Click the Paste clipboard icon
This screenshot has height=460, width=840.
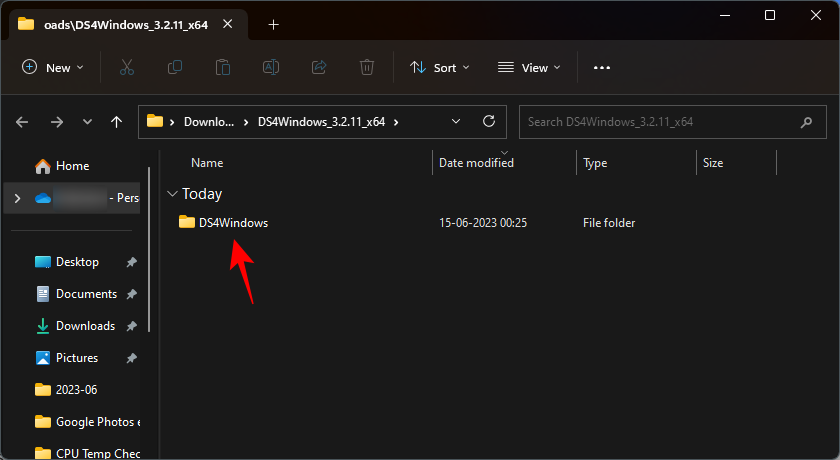[223, 67]
